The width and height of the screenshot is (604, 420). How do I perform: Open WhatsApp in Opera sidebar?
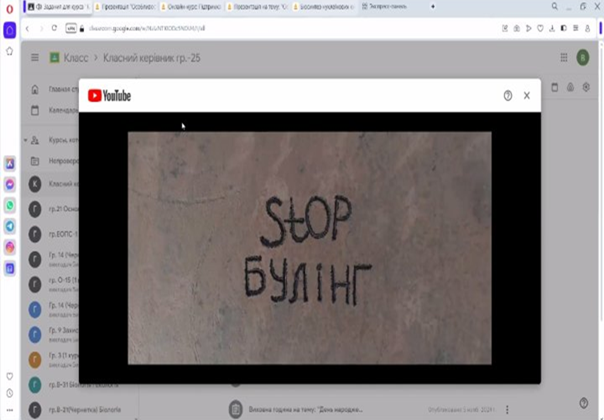[x=10, y=205]
